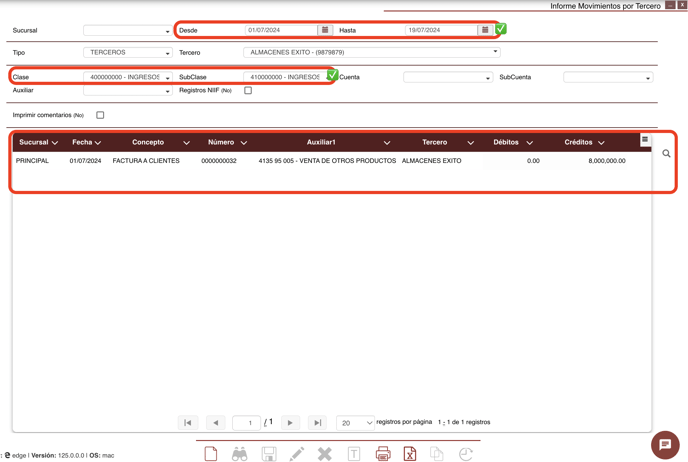
Task: Click the X delete icon in bottom toolbar
Action: pos(325,454)
